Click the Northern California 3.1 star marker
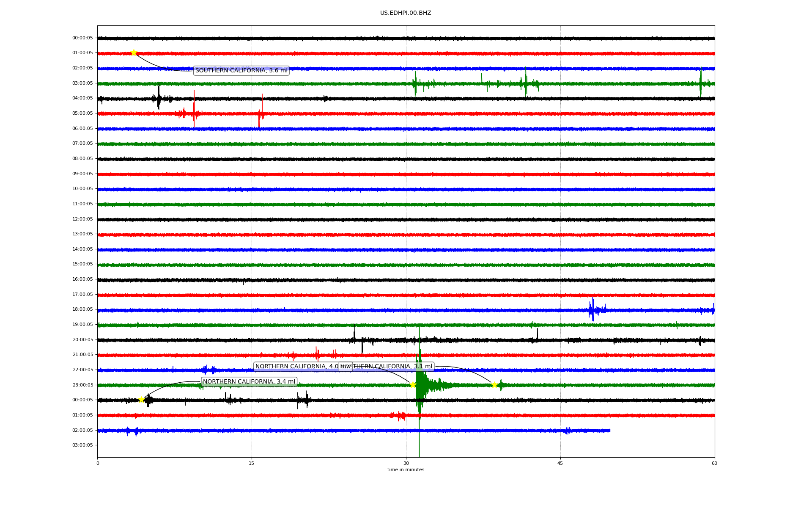Viewport: 812px width, 508px height. click(x=494, y=385)
